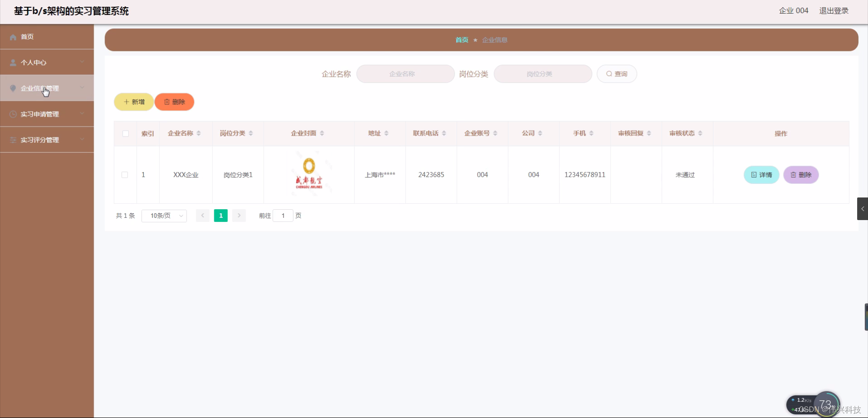868x418 pixels.
Task: Toggle sorting on 企业名称 column
Action: [x=198, y=133]
